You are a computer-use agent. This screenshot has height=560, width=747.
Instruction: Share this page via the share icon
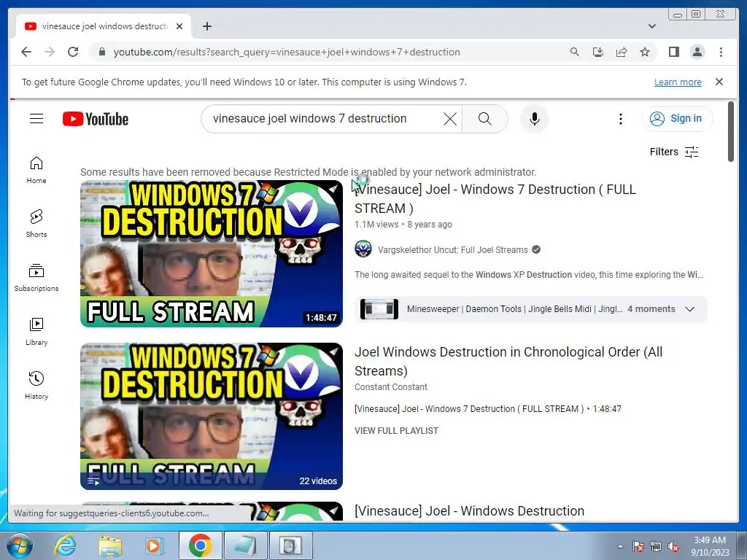[622, 52]
